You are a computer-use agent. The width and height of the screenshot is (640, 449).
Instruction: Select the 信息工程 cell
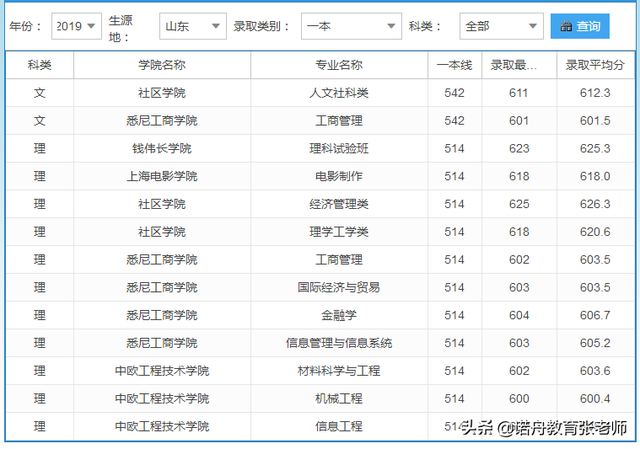point(339,426)
